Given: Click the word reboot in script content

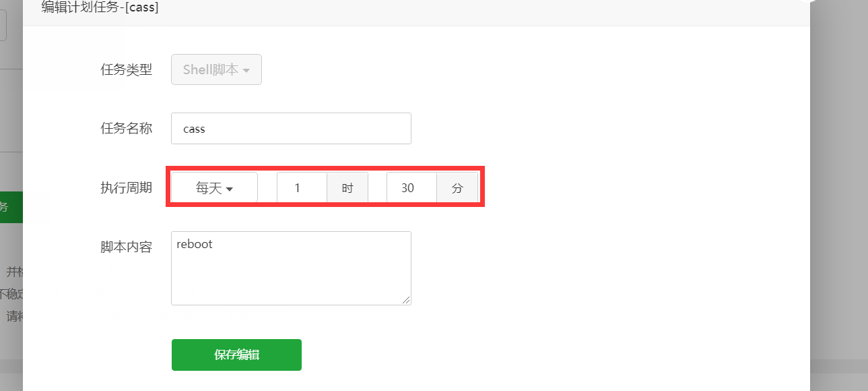Looking at the screenshot, I should click(195, 244).
